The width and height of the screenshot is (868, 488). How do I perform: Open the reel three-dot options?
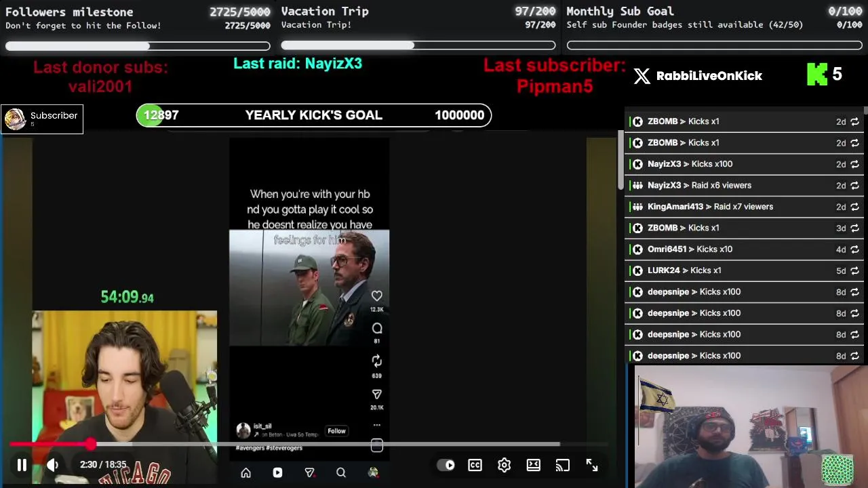coord(377,425)
